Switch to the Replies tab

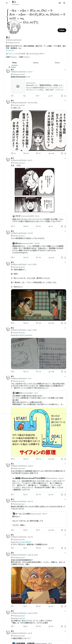36,62
